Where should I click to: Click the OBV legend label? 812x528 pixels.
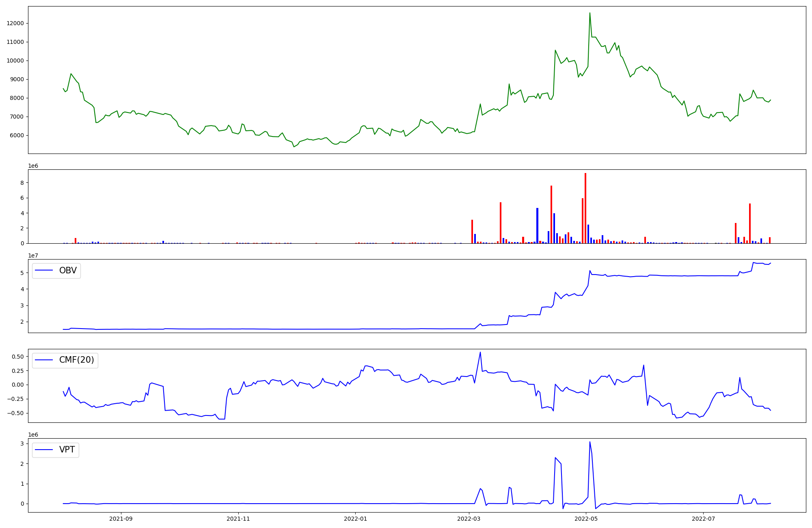click(68, 270)
